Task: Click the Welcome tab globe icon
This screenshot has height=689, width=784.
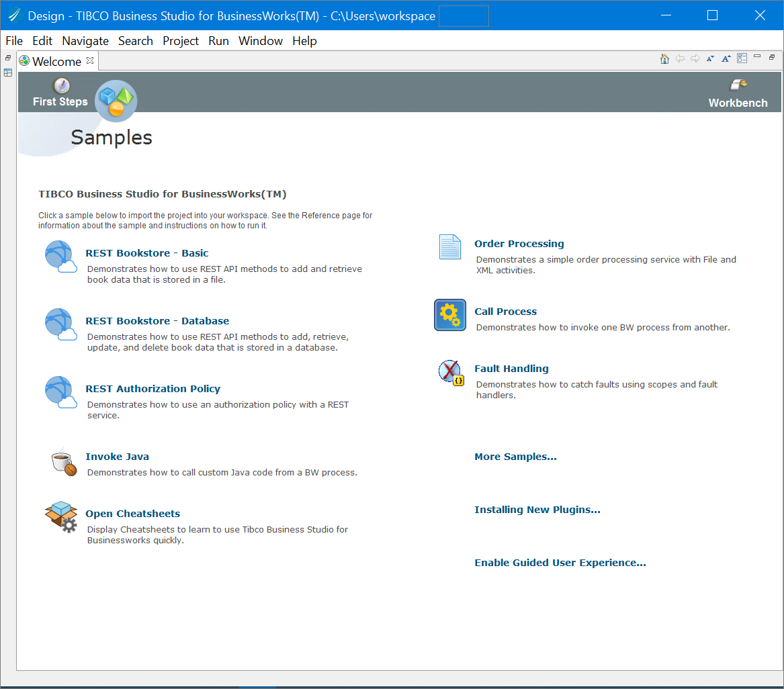Action: 24,60
